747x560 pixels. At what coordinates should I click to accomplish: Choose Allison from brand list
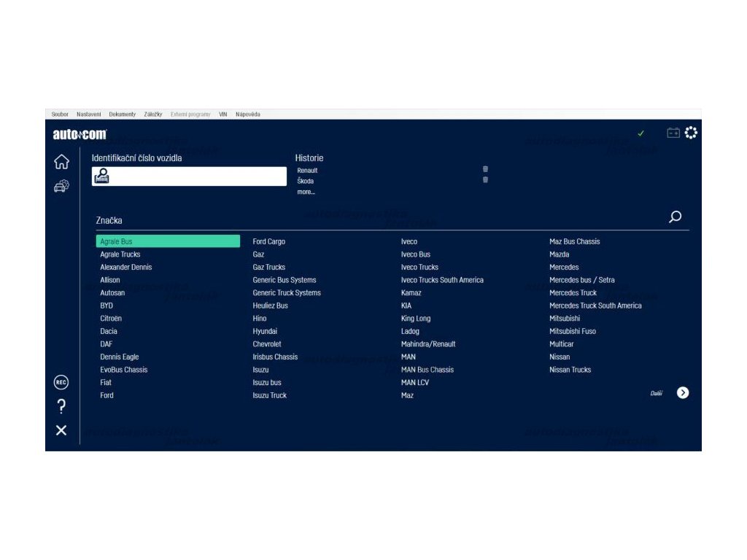click(x=110, y=280)
